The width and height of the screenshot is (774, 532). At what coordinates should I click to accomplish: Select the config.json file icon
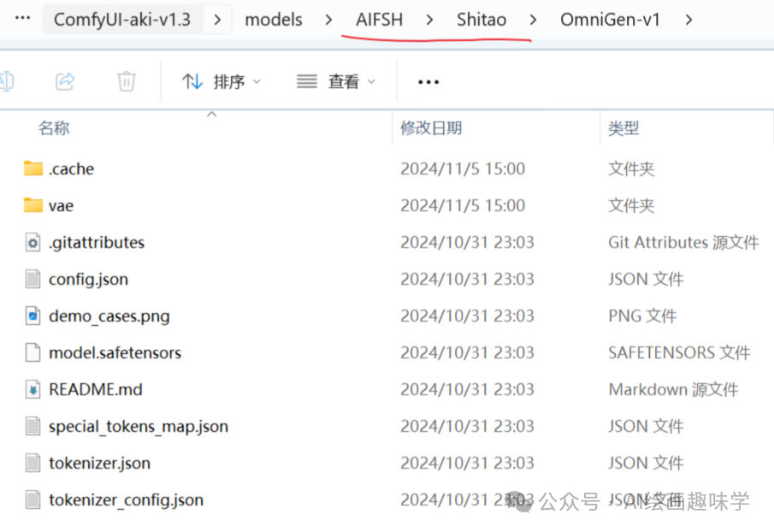click(33, 279)
